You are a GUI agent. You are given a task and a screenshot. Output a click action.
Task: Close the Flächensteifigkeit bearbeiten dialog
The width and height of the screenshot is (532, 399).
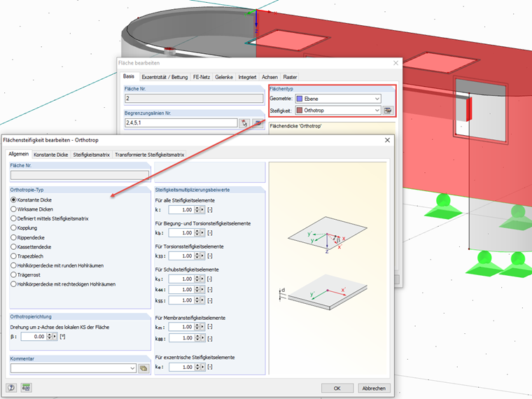[x=387, y=140]
